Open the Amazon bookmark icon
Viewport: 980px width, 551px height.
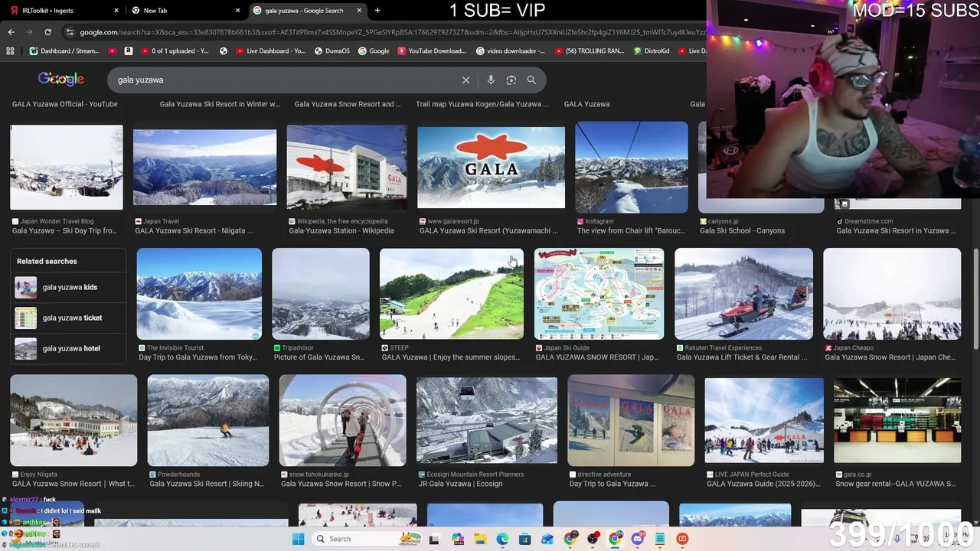coord(128,51)
